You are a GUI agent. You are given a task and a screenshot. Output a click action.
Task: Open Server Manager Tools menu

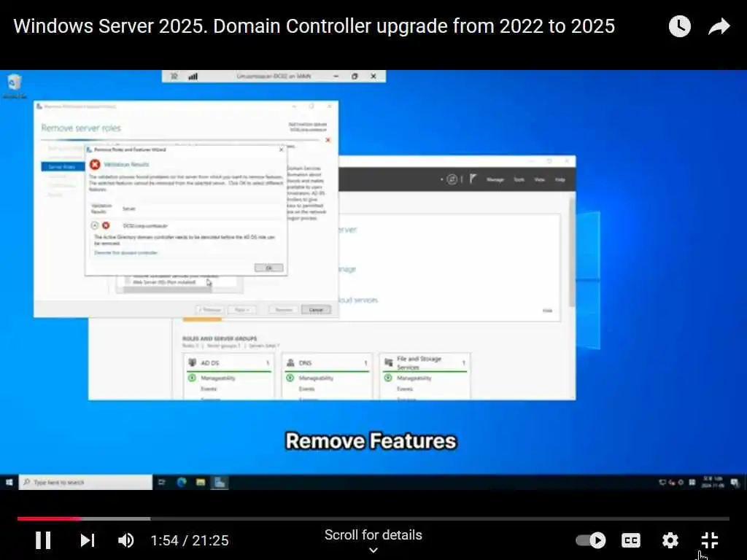click(x=519, y=179)
